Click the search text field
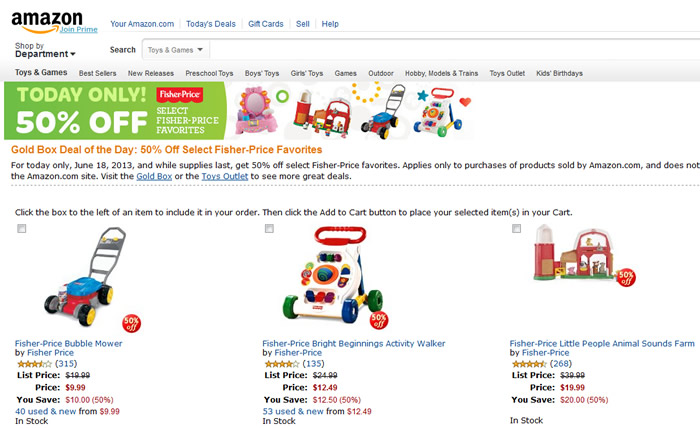This screenshot has height=428, width=700. (454, 50)
